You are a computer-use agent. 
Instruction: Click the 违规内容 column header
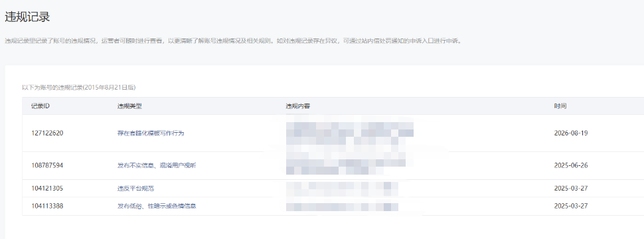click(x=298, y=106)
